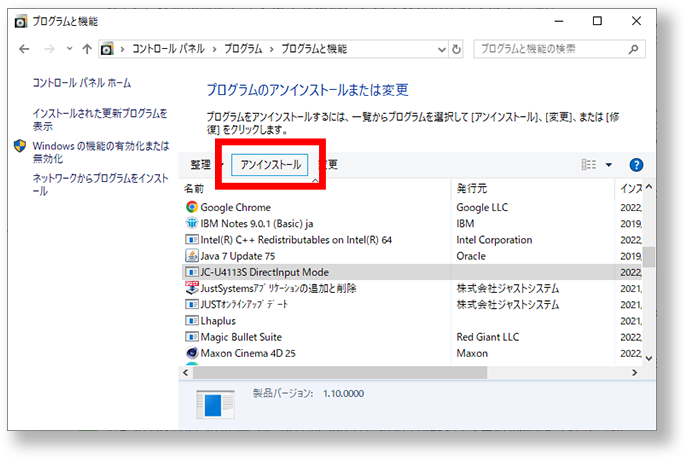The width and height of the screenshot is (686, 459).
Task: Open ネットワークからプログラムをインストール link
Action: click(x=100, y=184)
